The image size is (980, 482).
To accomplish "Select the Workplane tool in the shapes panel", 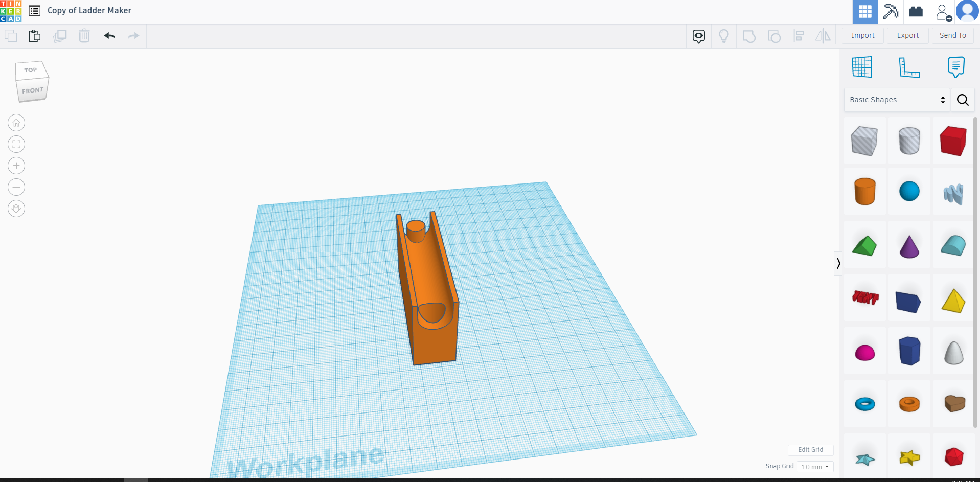I will (x=862, y=66).
